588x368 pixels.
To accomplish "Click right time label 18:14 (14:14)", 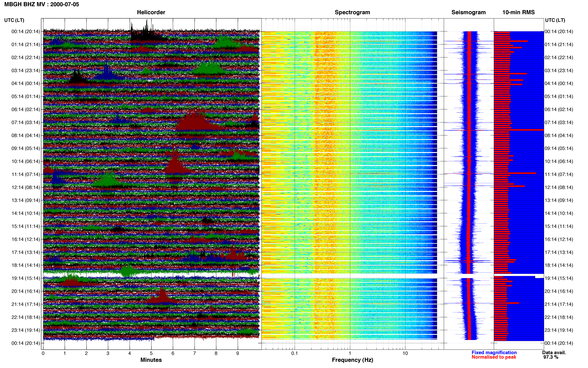I will (559, 265).
